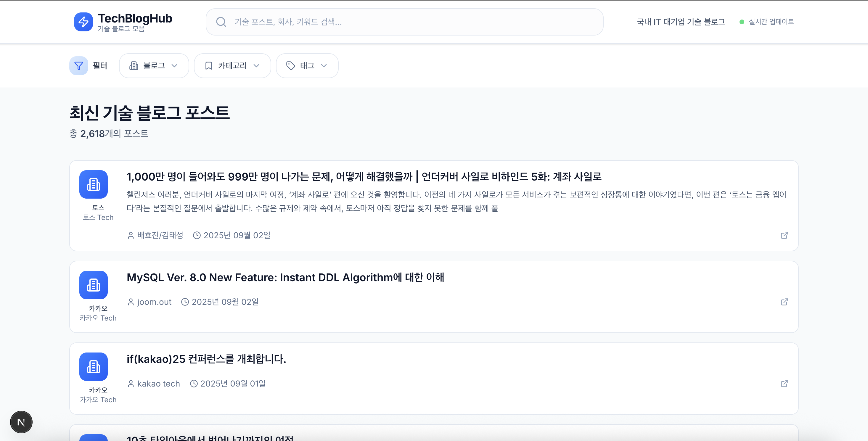The image size is (868, 441).
Task: Click the date 2025년 09월 02일 on 토스 post
Action: (x=237, y=235)
